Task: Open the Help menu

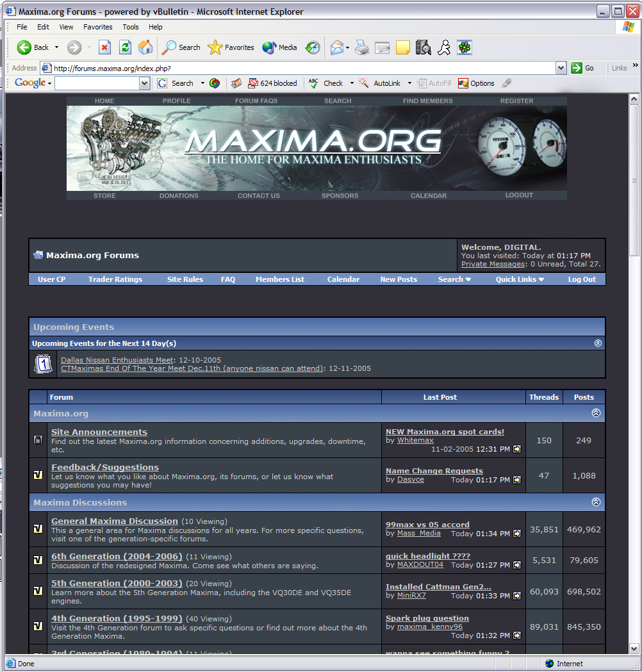Action: pos(156,27)
